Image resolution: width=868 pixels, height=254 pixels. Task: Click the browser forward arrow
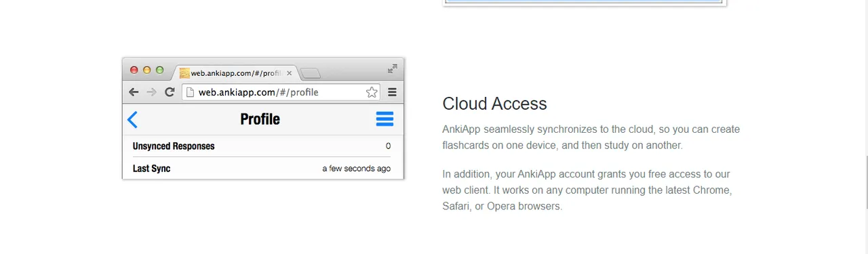(x=151, y=92)
